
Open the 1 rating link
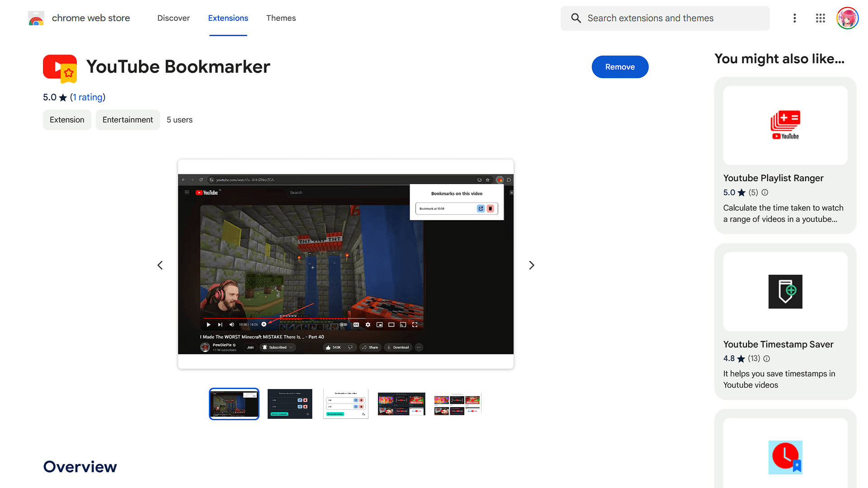pyautogui.click(x=88, y=97)
